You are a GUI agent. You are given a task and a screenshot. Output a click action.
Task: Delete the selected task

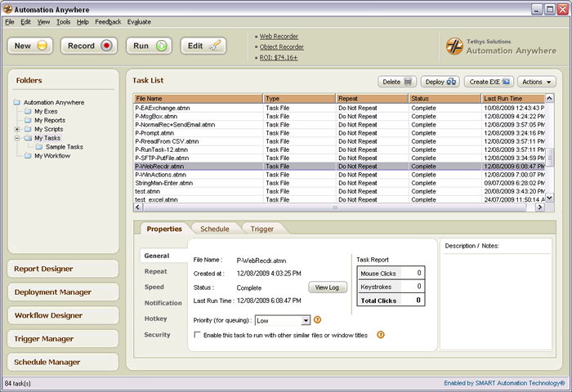[397, 82]
